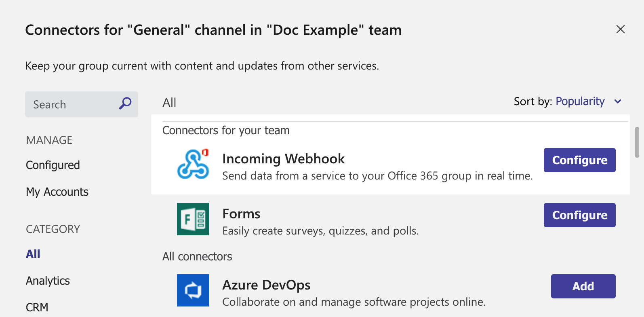The image size is (644, 317).
Task: Click the CATEGORY section label
Action: 53,229
